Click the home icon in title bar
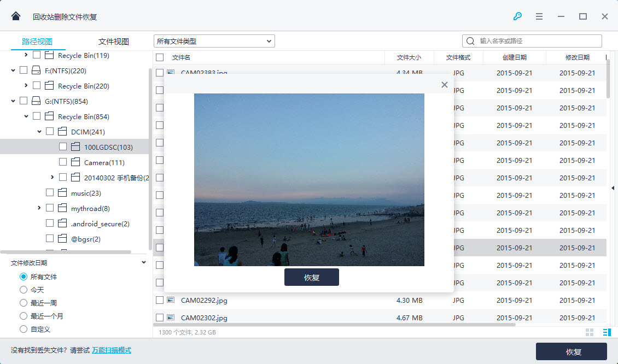The image size is (618, 364). (x=16, y=16)
